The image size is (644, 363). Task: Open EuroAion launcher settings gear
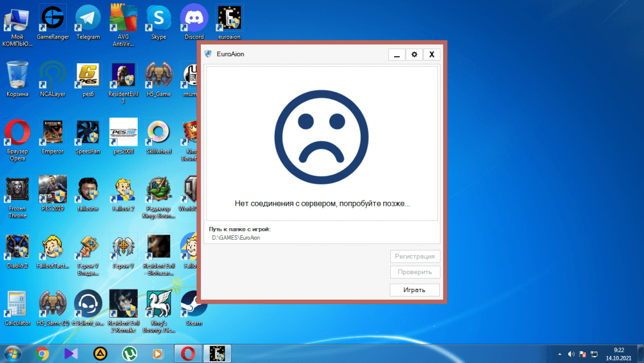coord(414,55)
